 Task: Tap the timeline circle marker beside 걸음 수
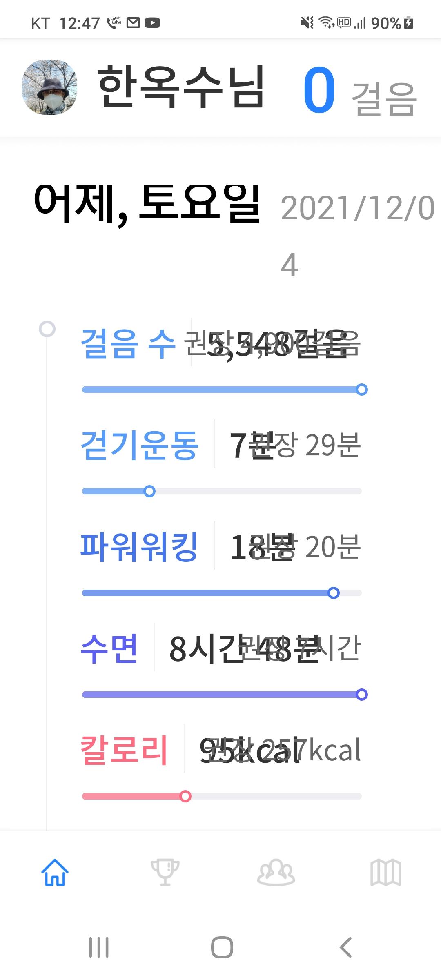pos(47,329)
